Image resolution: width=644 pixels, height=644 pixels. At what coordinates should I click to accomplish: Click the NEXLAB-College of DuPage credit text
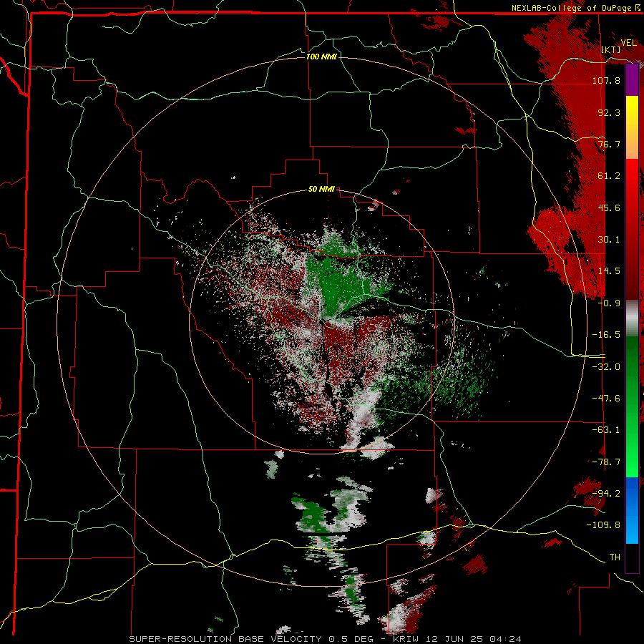(x=572, y=8)
